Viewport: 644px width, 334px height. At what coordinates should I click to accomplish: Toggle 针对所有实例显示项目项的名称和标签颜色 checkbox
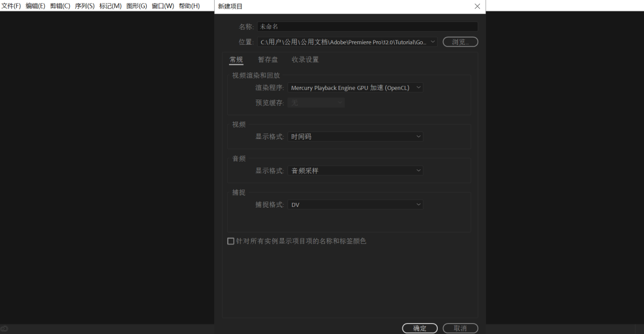coord(231,241)
